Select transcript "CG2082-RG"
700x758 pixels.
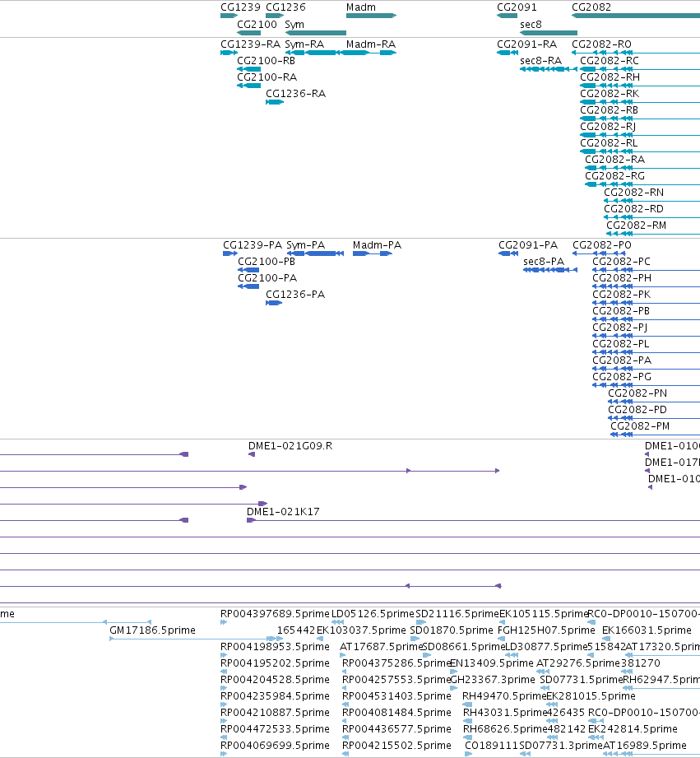[x=615, y=176]
